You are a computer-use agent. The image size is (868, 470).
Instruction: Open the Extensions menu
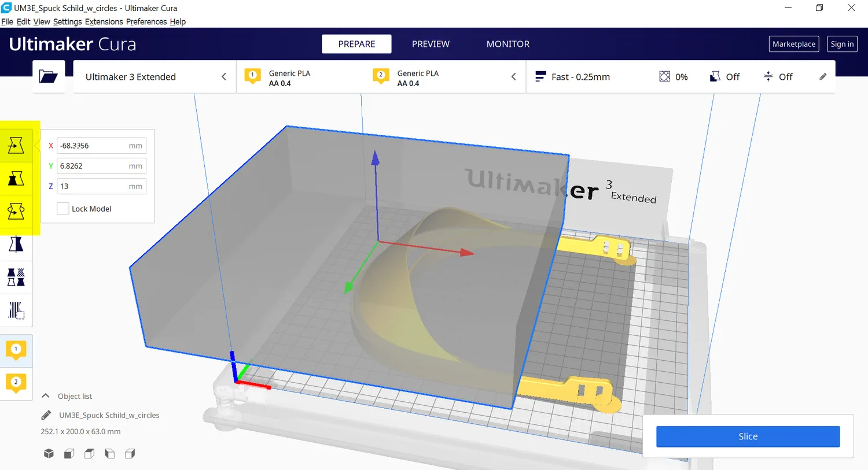pos(104,21)
